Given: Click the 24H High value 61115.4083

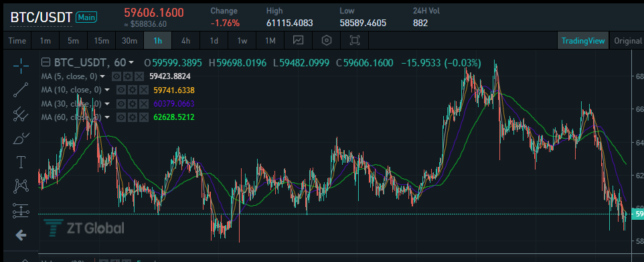Looking at the screenshot, I should 290,23.
